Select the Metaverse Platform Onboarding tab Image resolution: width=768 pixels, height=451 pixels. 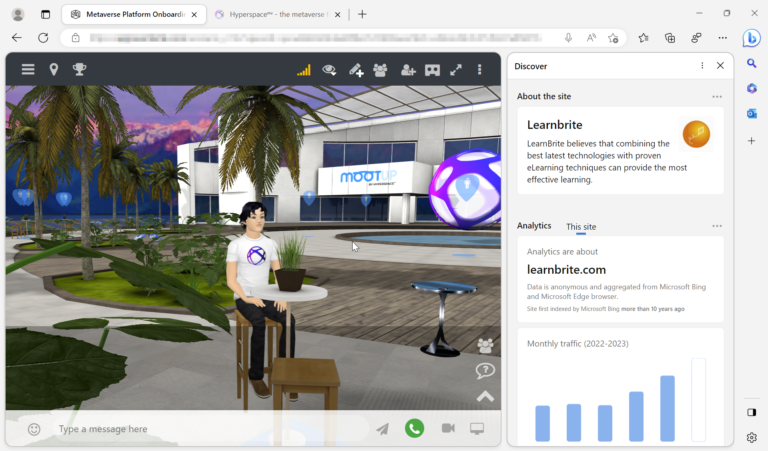tap(134, 15)
